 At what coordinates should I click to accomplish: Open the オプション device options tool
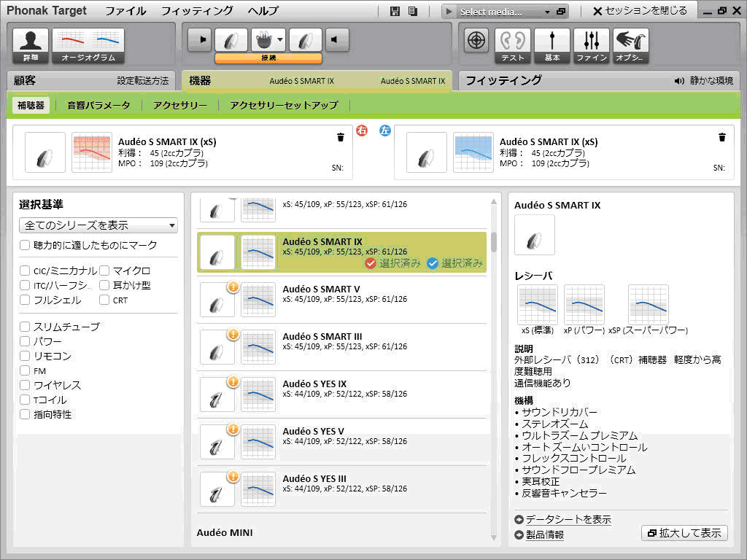coord(631,45)
